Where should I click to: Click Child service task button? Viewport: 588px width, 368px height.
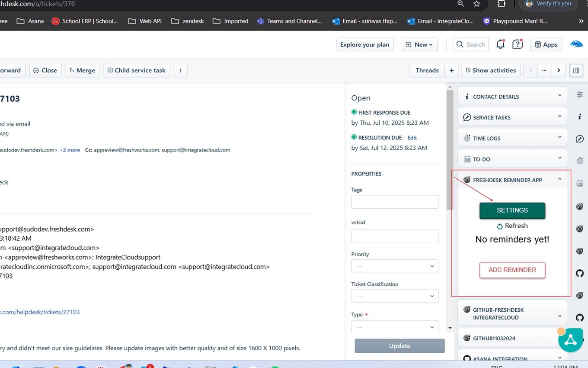(137, 71)
